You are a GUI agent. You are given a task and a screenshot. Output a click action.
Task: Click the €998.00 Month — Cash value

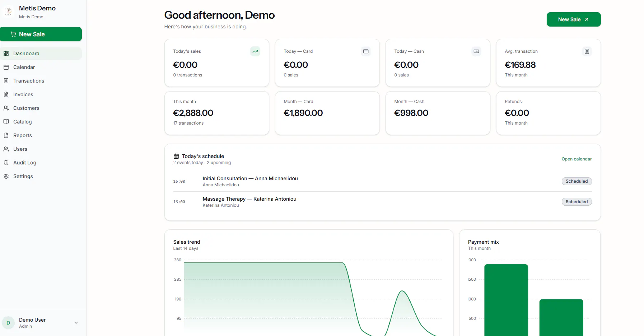(x=411, y=113)
